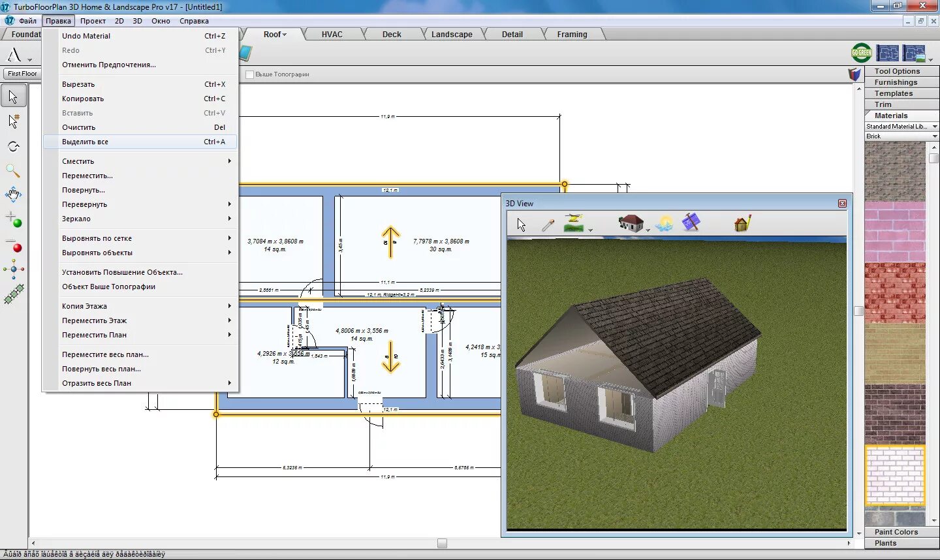This screenshot has height=560, width=940.
Task: Close the 3D View panel
Action: tap(842, 204)
